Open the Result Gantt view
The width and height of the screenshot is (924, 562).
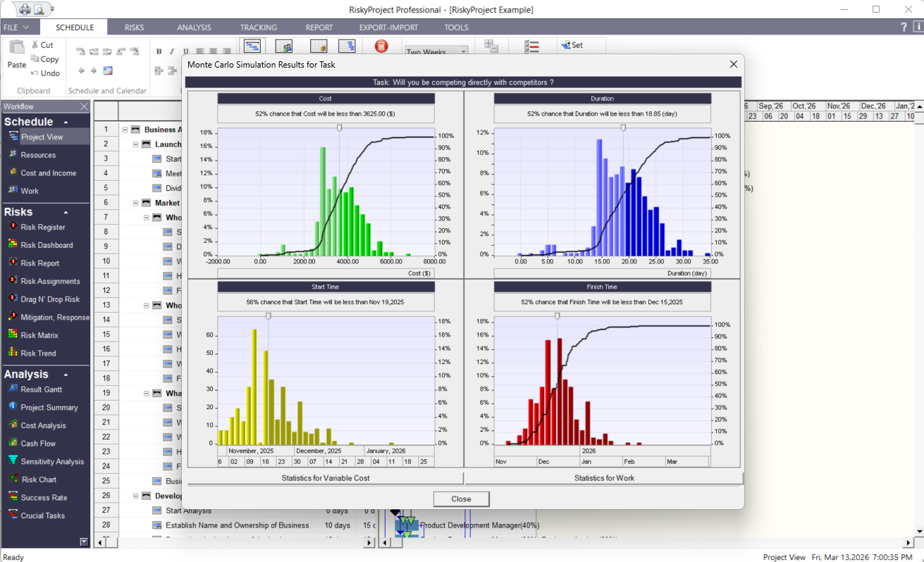tap(43, 389)
